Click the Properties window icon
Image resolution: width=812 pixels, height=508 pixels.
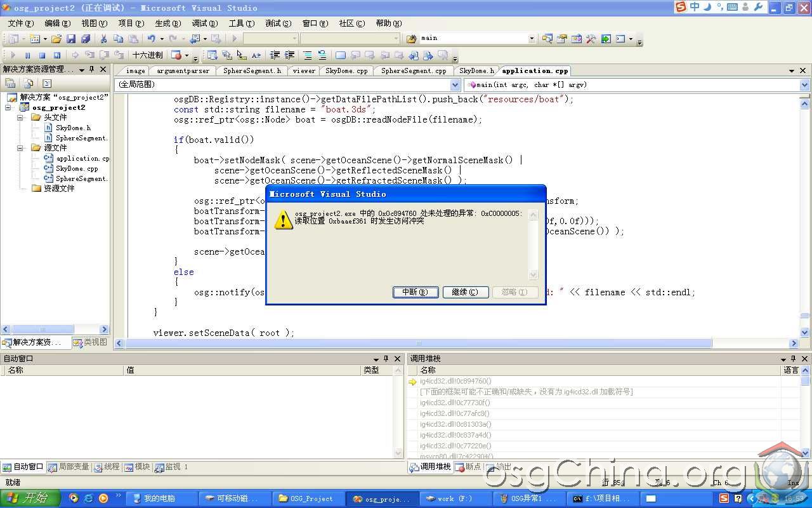coord(561,39)
